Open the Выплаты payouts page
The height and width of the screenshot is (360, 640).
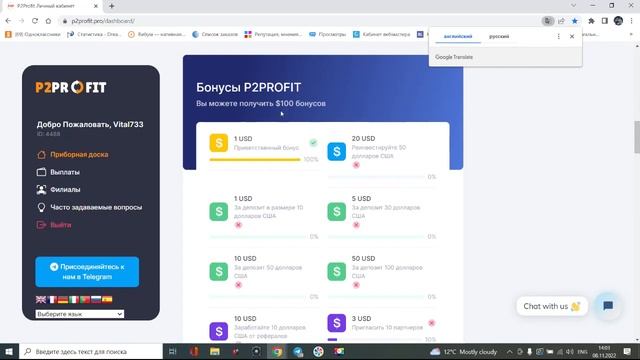pos(58,172)
